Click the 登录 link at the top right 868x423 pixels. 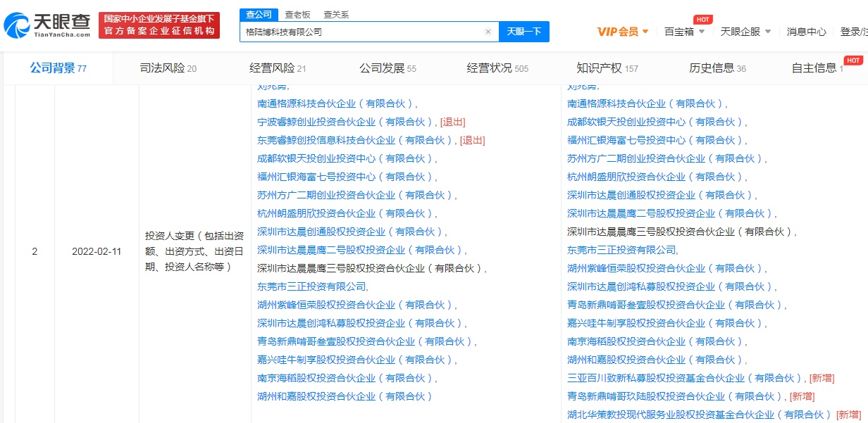pos(851,32)
